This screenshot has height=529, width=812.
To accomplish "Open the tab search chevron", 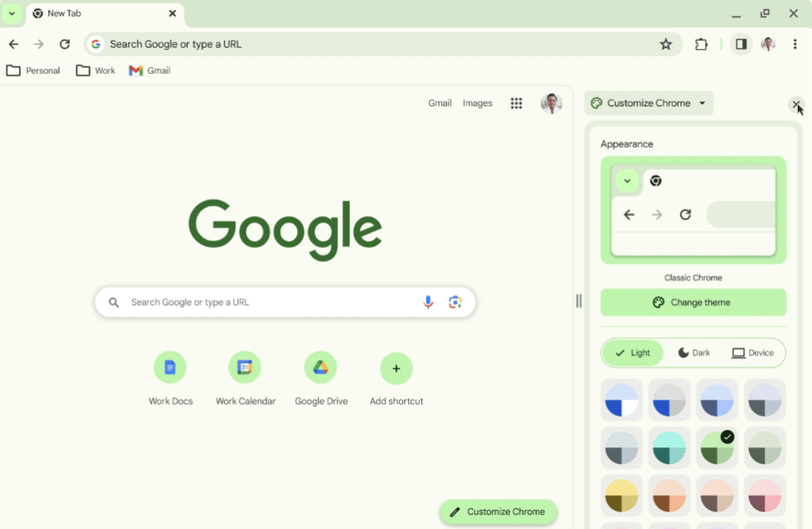I will [x=12, y=13].
